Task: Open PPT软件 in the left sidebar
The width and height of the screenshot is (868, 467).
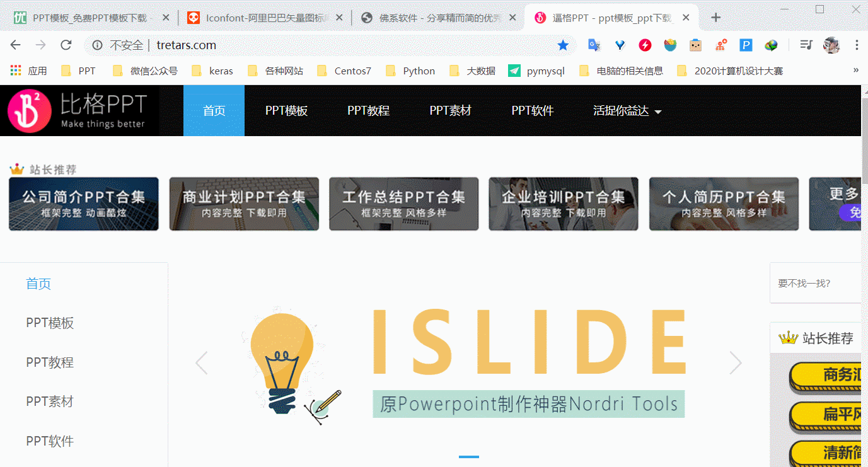Action: click(x=50, y=441)
